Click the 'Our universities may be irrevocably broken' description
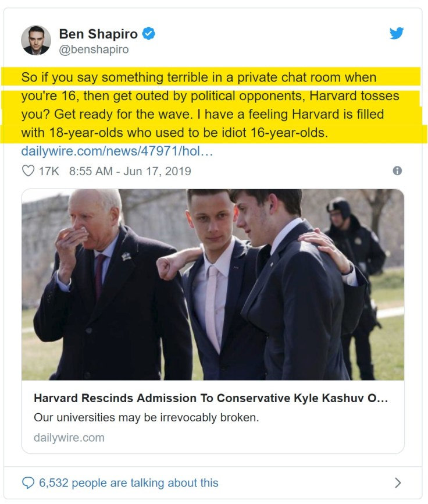The width and height of the screenshot is (428, 504). (x=146, y=417)
